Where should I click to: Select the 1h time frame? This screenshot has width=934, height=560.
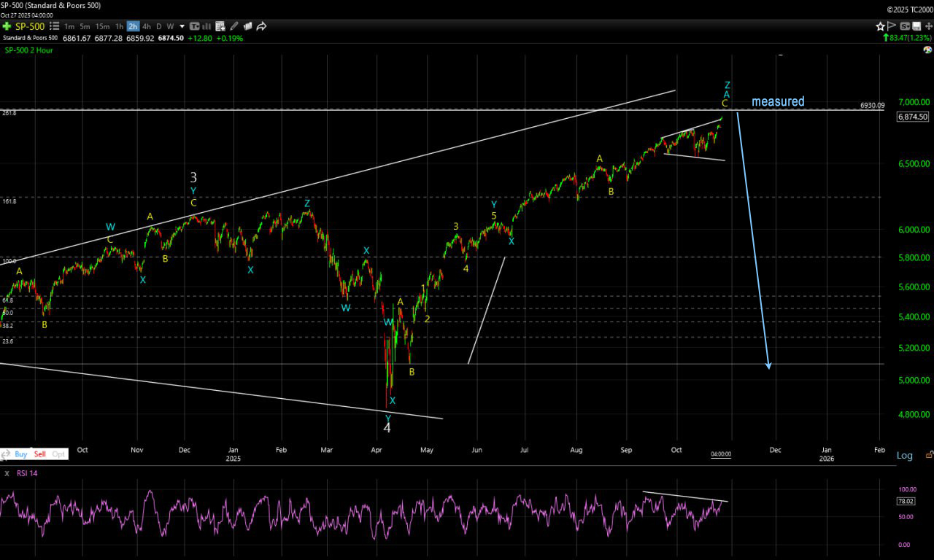click(119, 26)
